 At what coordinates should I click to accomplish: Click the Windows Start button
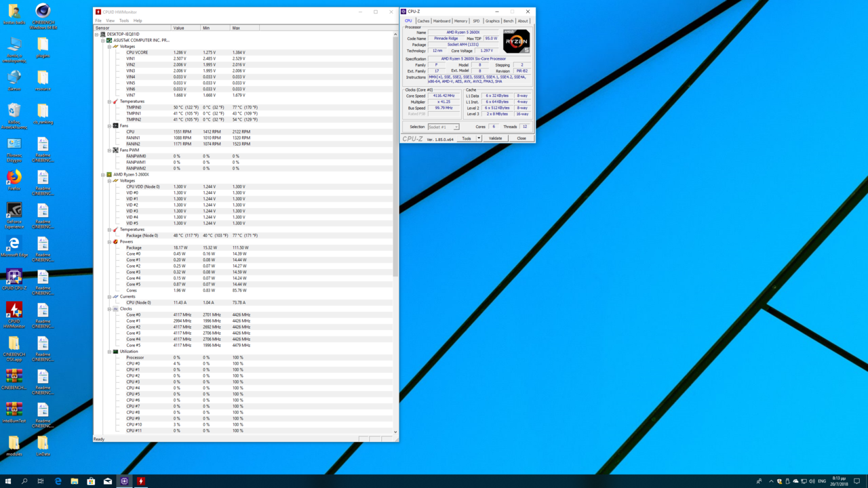[x=8, y=481]
